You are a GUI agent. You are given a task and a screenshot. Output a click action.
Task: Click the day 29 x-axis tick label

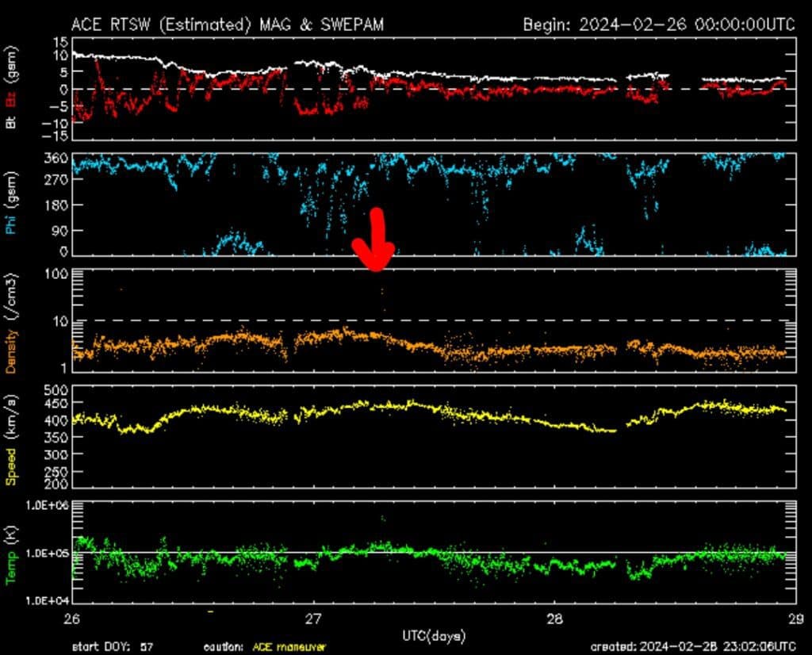coord(795,619)
